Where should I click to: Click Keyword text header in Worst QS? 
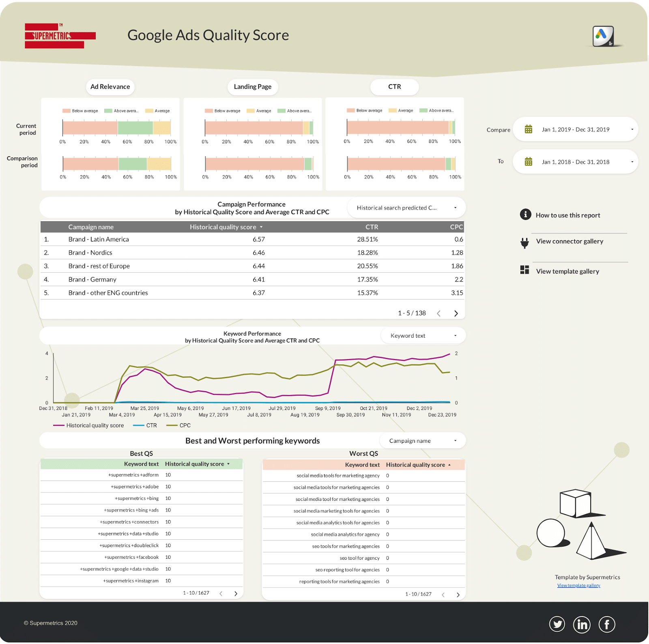click(x=362, y=465)
